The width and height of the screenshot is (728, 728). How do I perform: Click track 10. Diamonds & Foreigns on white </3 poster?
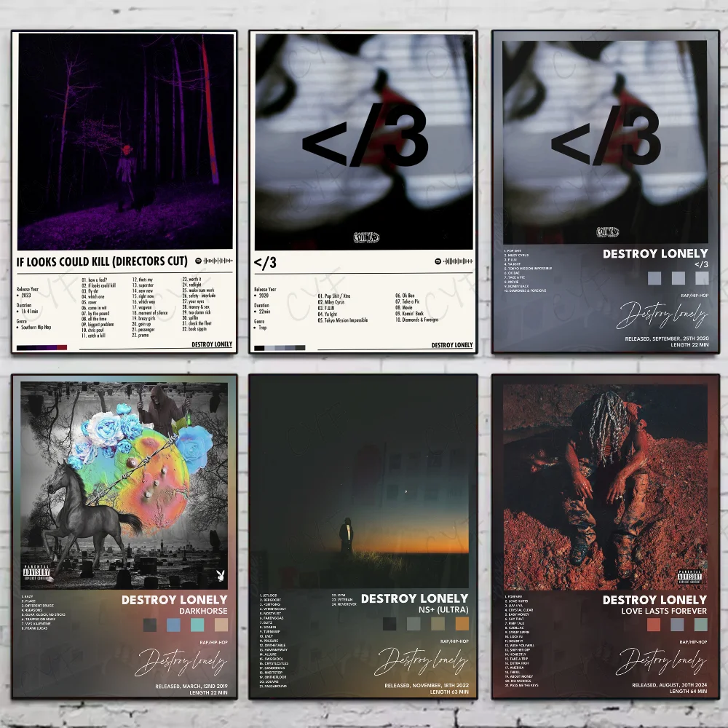417,320
